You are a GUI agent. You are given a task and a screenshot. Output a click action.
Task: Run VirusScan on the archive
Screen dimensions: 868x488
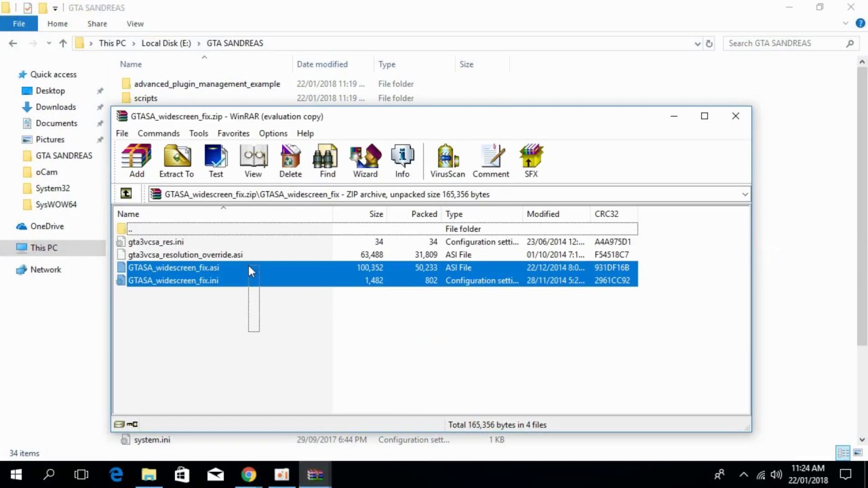coord(448,161)
